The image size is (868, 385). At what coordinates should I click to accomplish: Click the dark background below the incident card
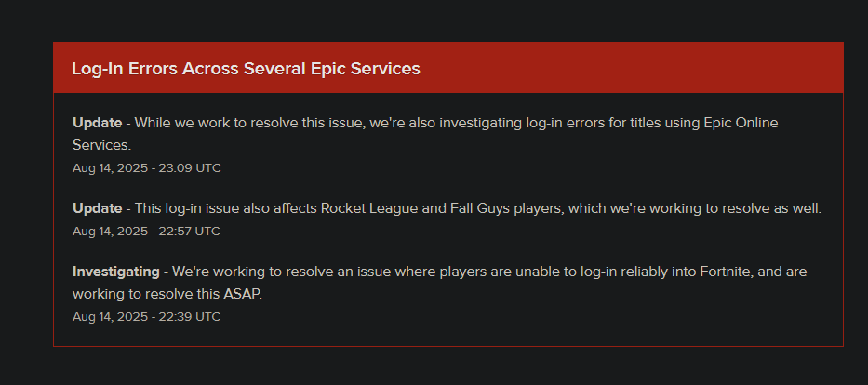tap(447, 367)
